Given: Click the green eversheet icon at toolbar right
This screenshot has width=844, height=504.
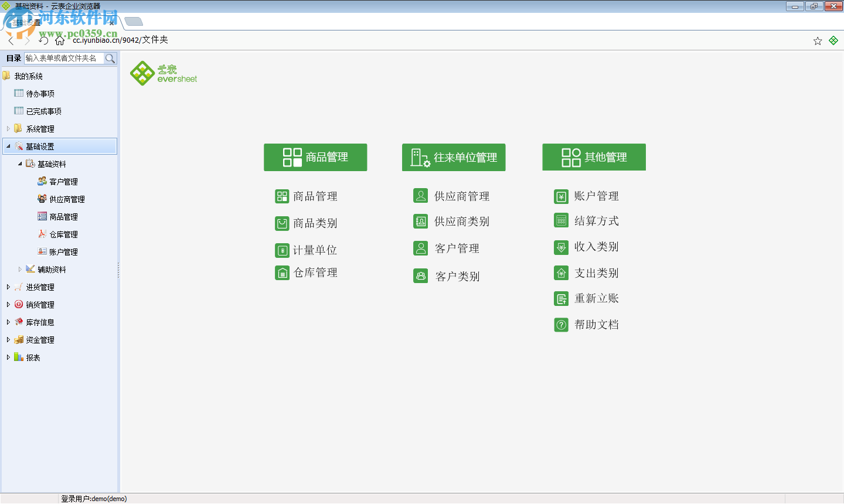Looking at the screenshot, I should click(833, 40).
